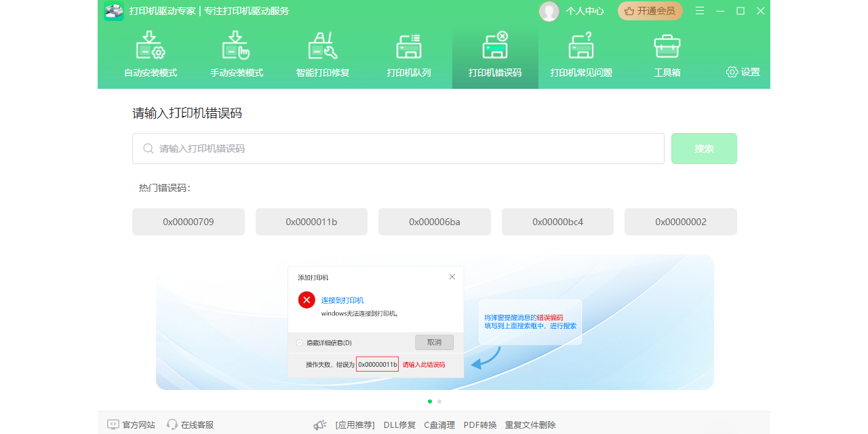The width and height of the screenshot is (868, 434).
Task: Switch to the 打印机错误码 tab
Action: click(x=495, y=58)
